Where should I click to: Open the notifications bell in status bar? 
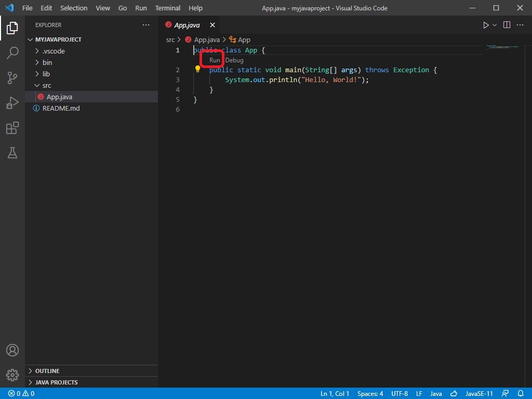(x=521, y=393)
